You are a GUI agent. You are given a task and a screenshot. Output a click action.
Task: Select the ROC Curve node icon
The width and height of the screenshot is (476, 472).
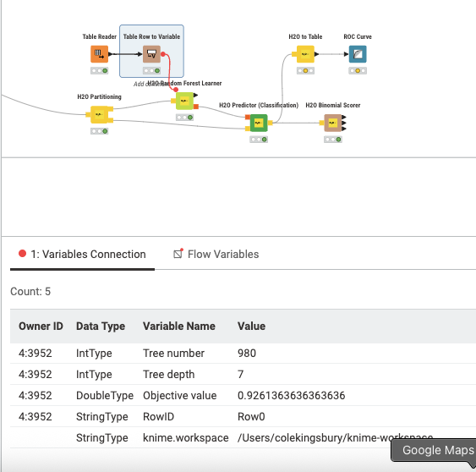pos(358,54)
